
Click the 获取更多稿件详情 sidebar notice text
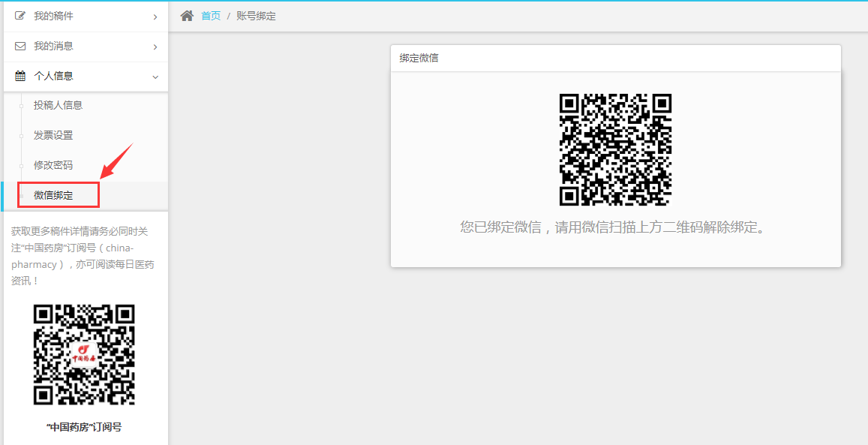[83, 256]
